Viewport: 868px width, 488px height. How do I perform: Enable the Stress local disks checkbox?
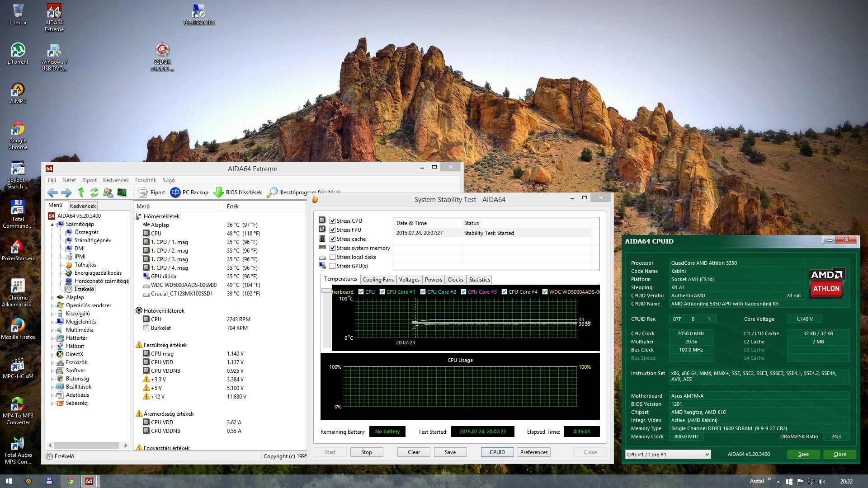pos(333,257)
